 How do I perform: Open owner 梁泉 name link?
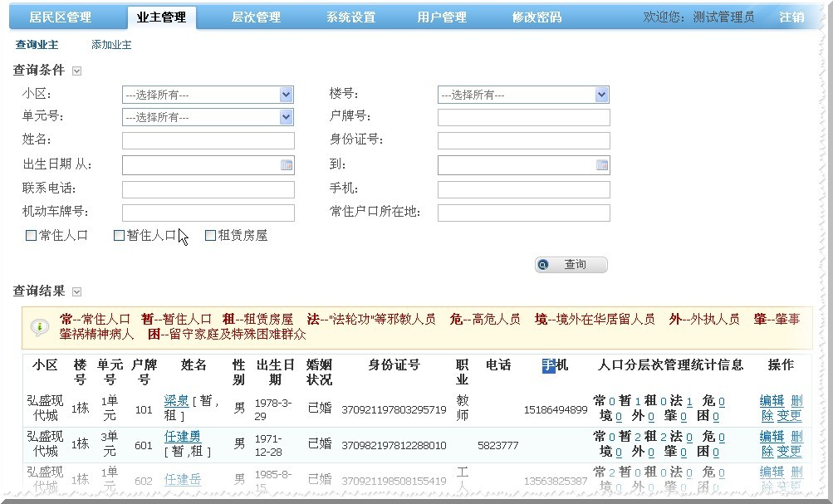click(176, 401)
